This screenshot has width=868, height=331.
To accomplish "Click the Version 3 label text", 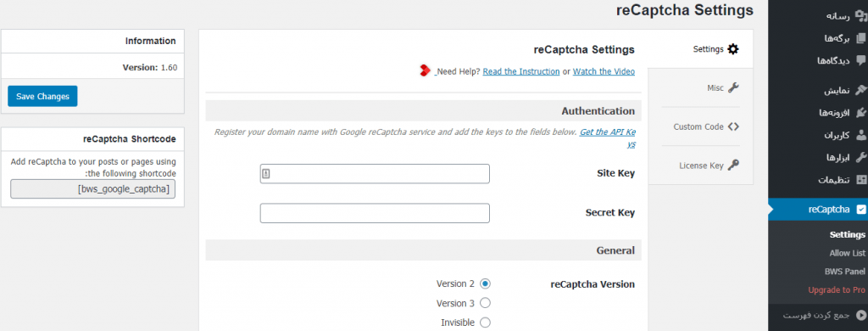I will click(455, 303).
